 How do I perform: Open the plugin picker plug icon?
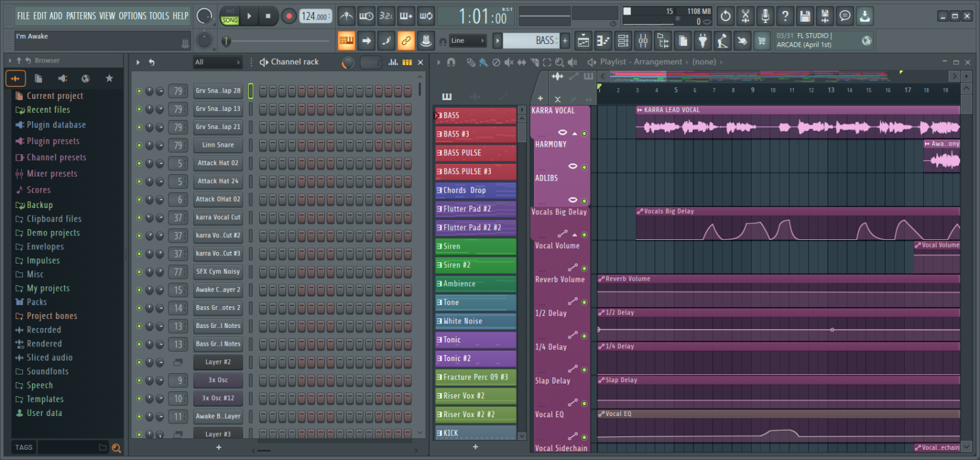coord(702,41)
